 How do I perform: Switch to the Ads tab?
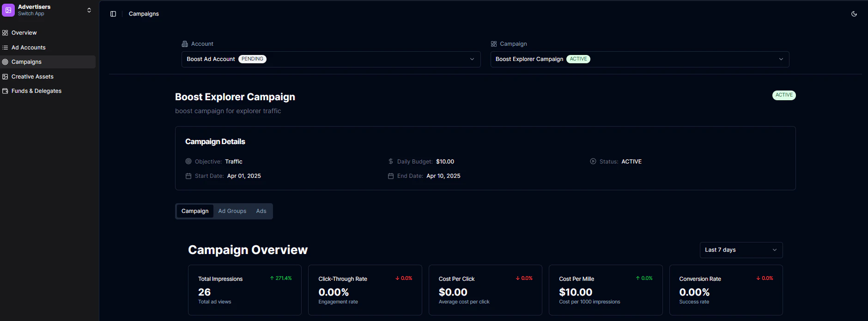[x=261, y=211]
